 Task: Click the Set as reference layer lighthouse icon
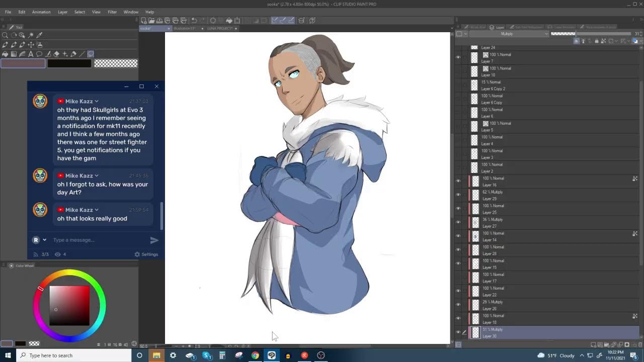click(584, 41)
